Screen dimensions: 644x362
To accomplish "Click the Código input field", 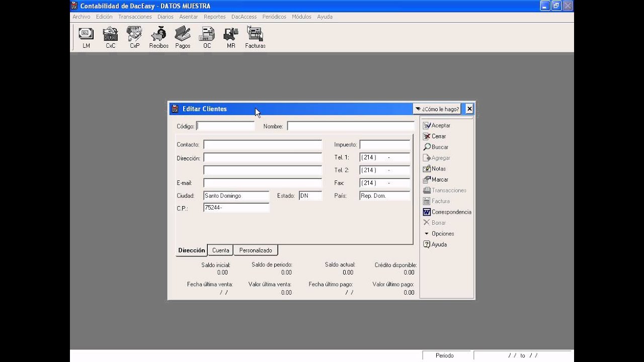I will pos(225,126).
